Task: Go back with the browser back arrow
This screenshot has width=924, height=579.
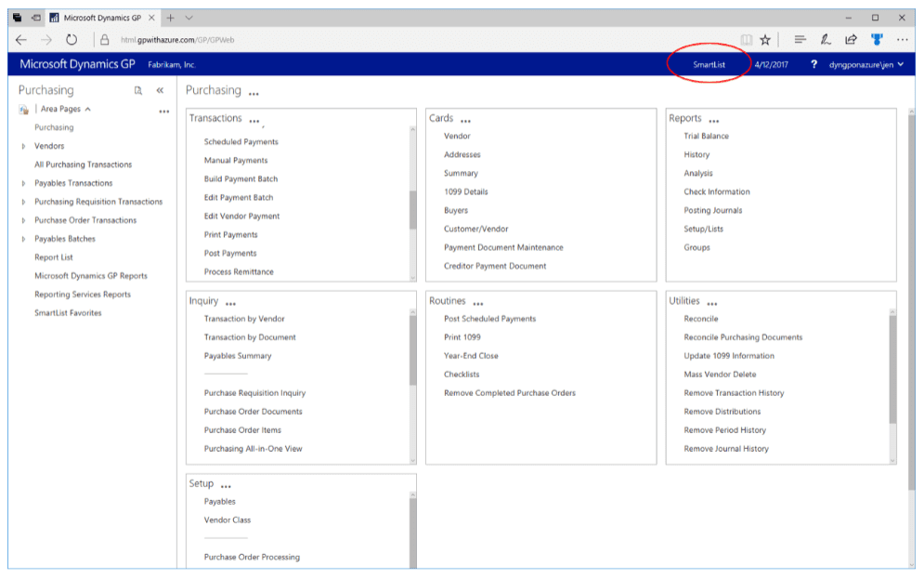Action: point(21,40)
